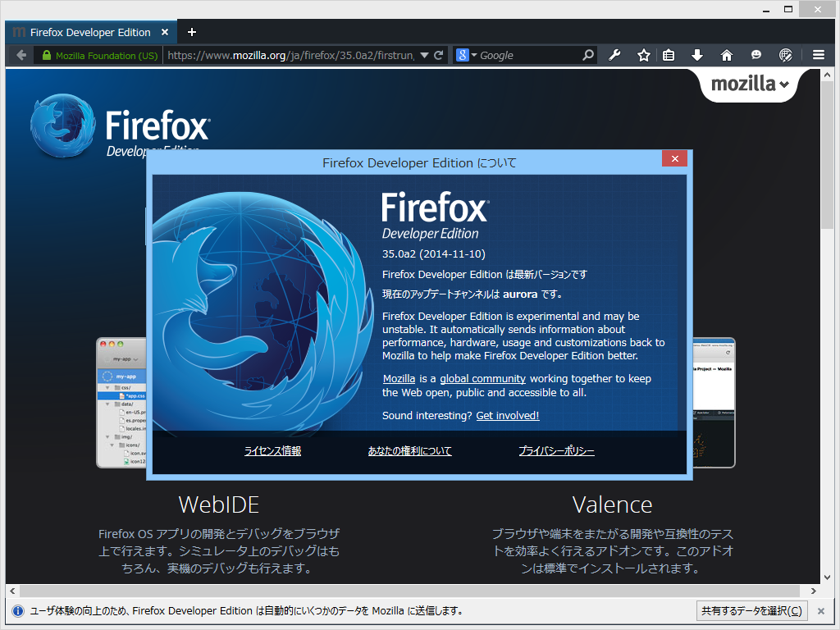Bookmark this page with the star icon
Screen dimensions: 840x630
pos(643,54)
